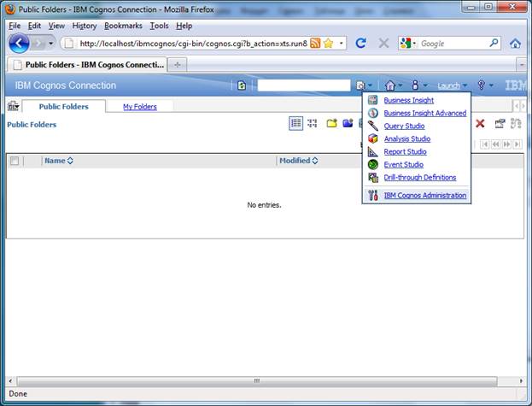Click the Report Studio triangle ruler icon
Image resolution: width=532 pixels, height=406 pixels.
(373, 151)
